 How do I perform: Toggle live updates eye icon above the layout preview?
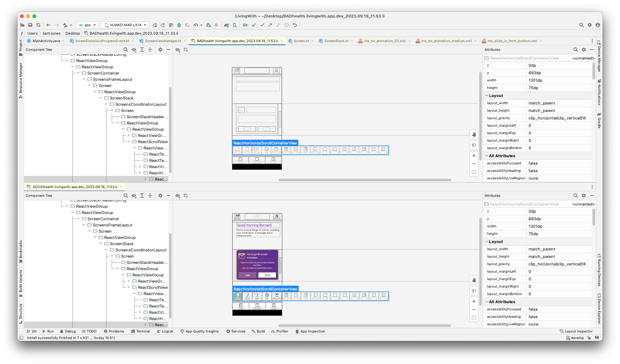point(178,50)
